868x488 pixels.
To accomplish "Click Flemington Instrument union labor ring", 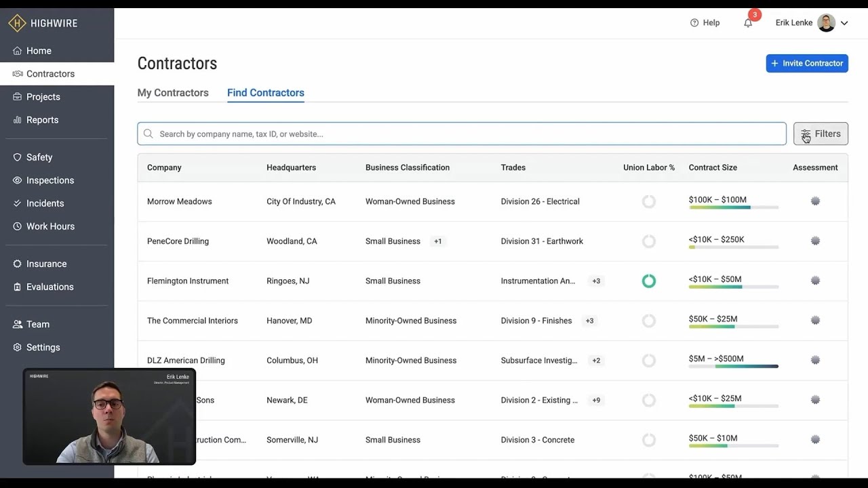I will click(x=649, y=281).
